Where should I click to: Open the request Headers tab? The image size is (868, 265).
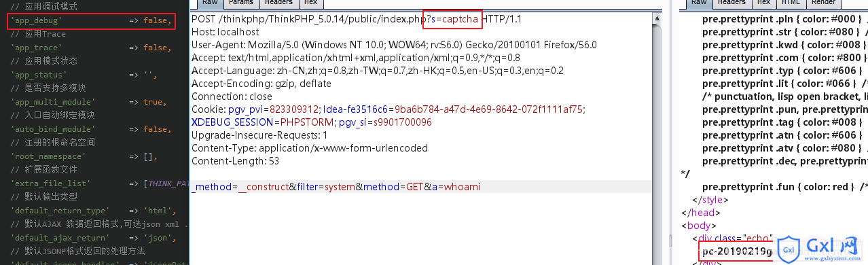click(x=278, y=3)
